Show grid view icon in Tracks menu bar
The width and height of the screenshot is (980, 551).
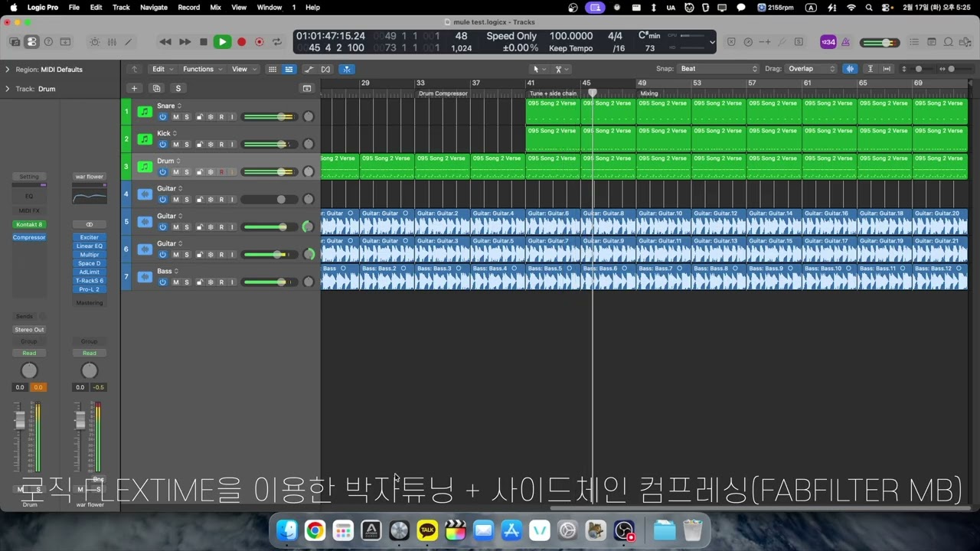(x=272, y=69)
